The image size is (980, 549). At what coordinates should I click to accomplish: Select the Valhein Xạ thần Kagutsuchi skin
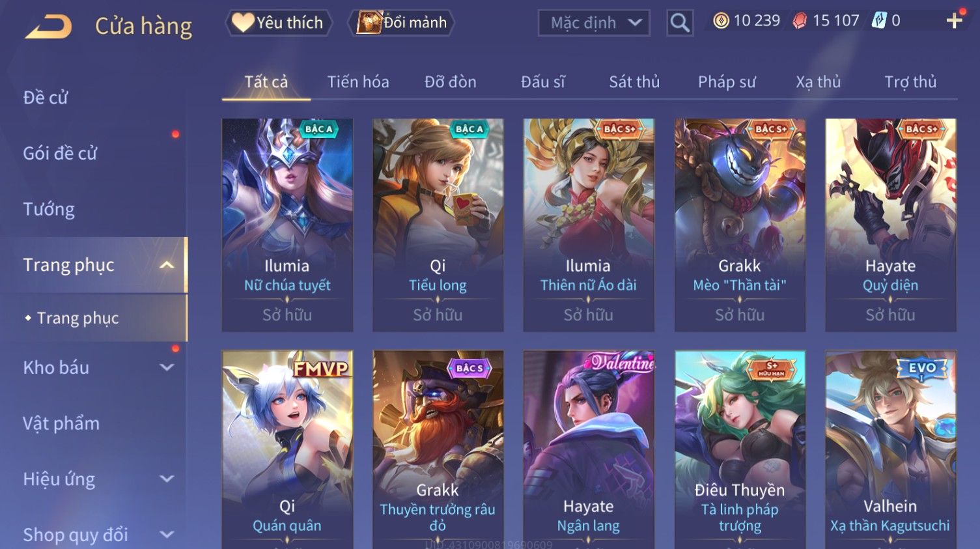[890, 449]
